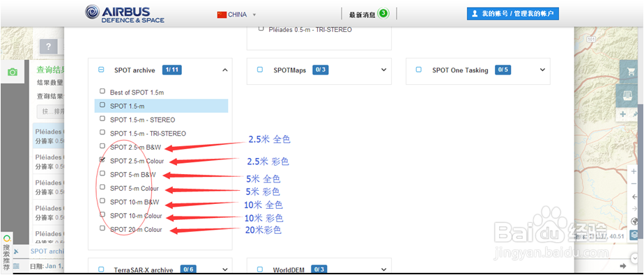The height and width of the screenshot is (275, 644).
Task: Click the 0/6 count badge
Action: coord(188,269)
